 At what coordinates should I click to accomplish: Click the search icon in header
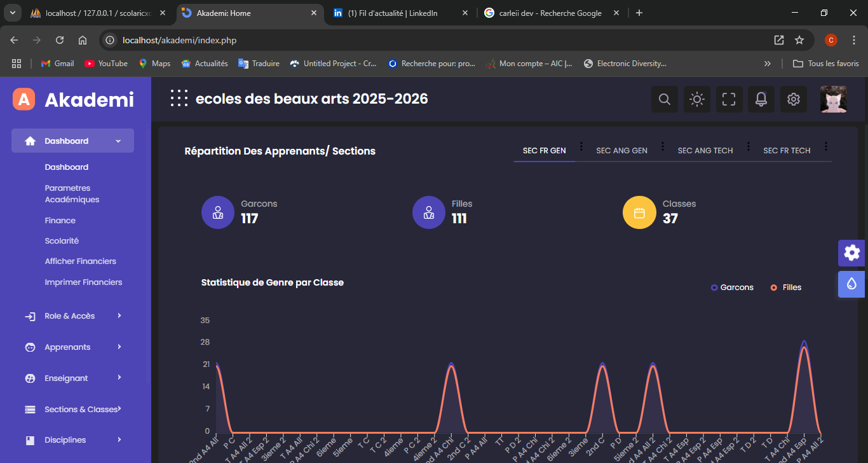[x=665, y=99]
